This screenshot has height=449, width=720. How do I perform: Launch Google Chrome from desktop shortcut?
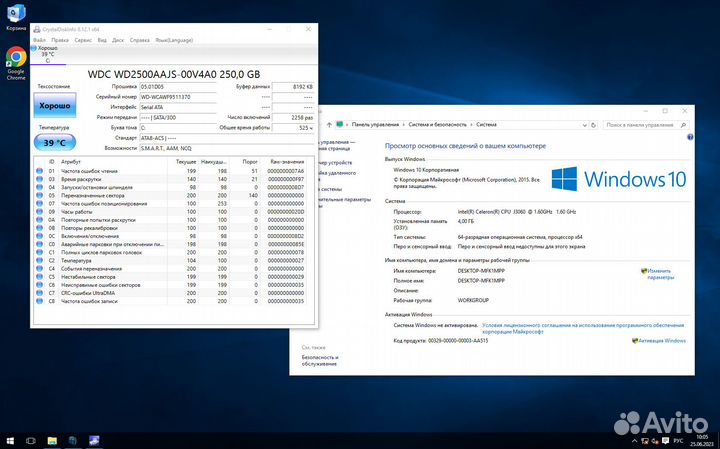pyautogui.click(x=16, y=63)
